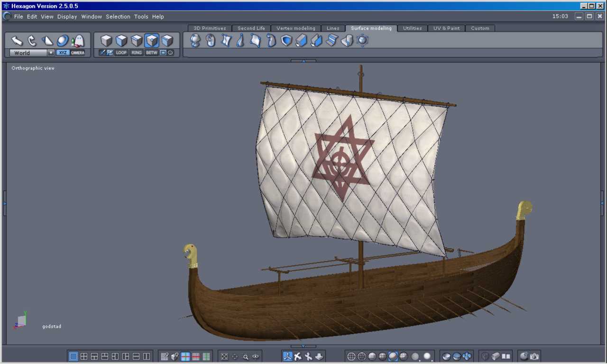This screenshot has width=607, height=364.
Task: Open the Window menu
Action: (92, 17)
